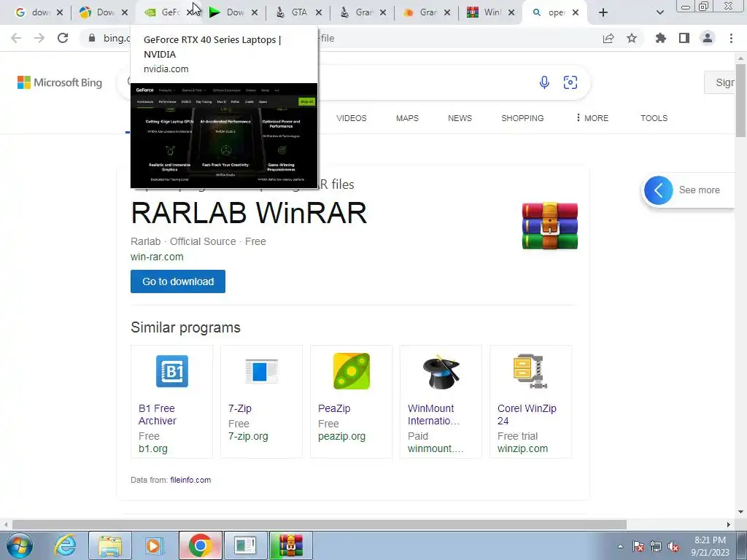This screenshot has height=560, width=747.
Task: Select the MAPS search tab
Action: coord(407,118)
